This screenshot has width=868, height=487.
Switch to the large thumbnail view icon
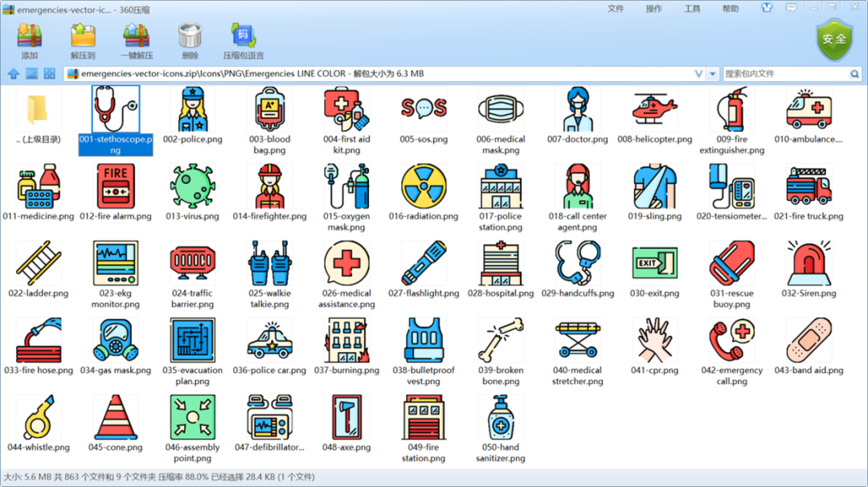(x=49, y=74)
